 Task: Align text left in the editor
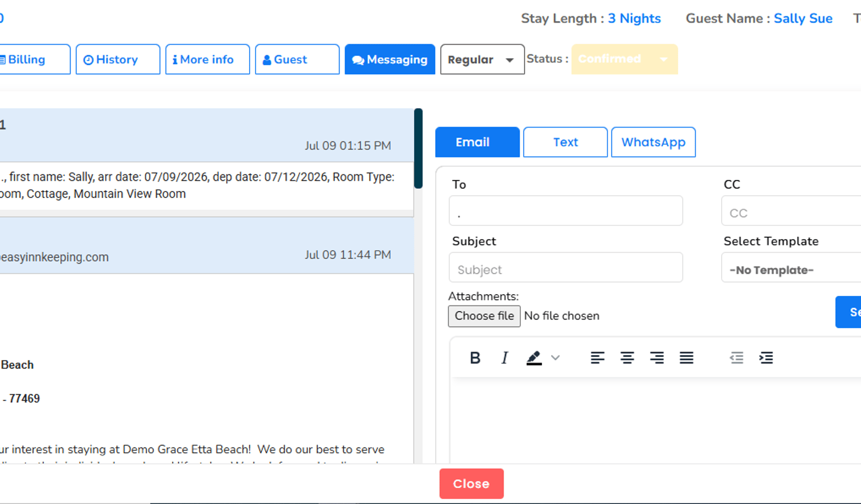click(x=597, y=358)
